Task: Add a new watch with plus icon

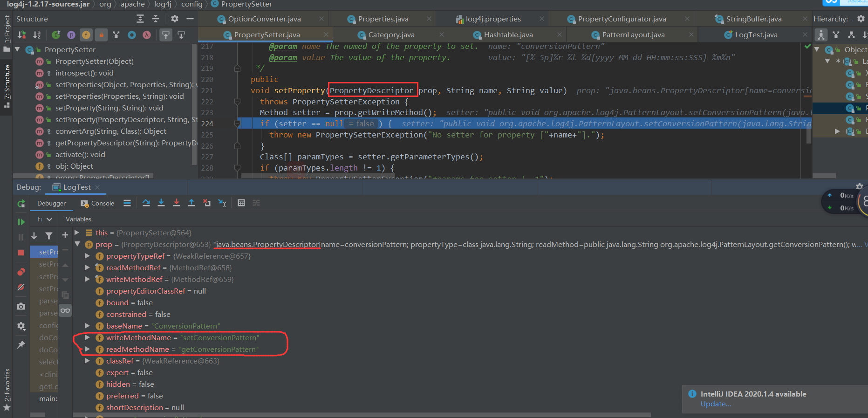Action: 65,235
